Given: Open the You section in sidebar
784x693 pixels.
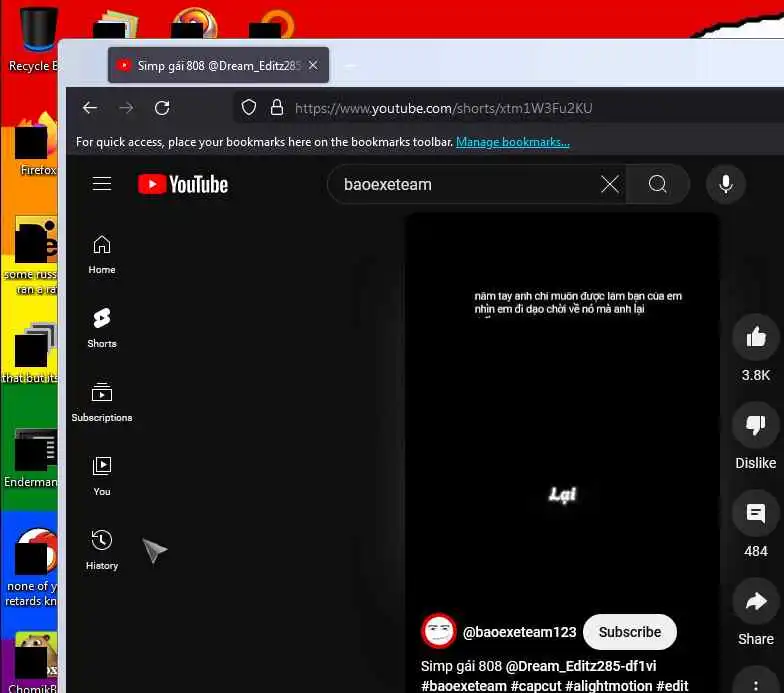Looking at the screenshot, I should pyautogui.click(x=102, y=476).
